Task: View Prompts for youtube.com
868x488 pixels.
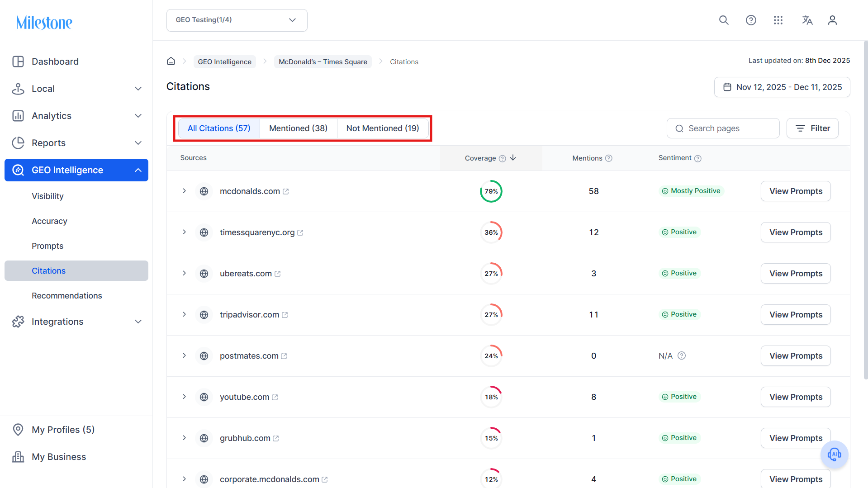Action: coord(796,397)
